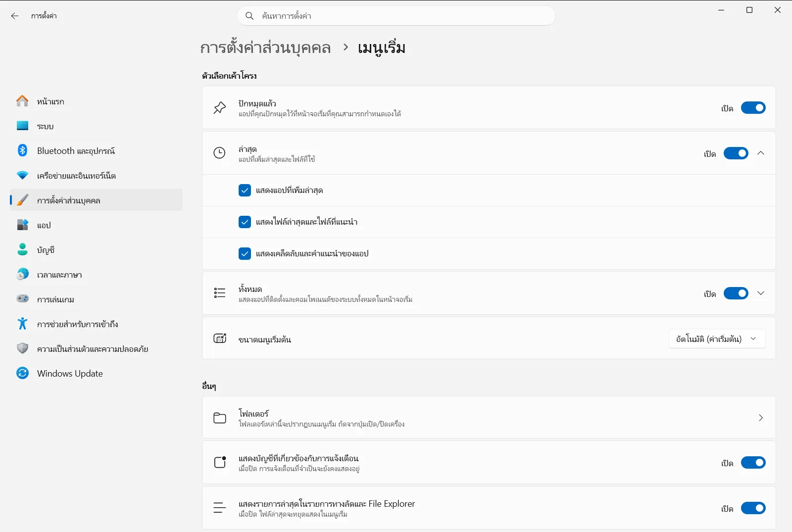Uncheck แสดงไฟล์ล่าสุดและไฟล์ที่แนะนำ checkbox
Screen dimensions: 792x532
245,222
